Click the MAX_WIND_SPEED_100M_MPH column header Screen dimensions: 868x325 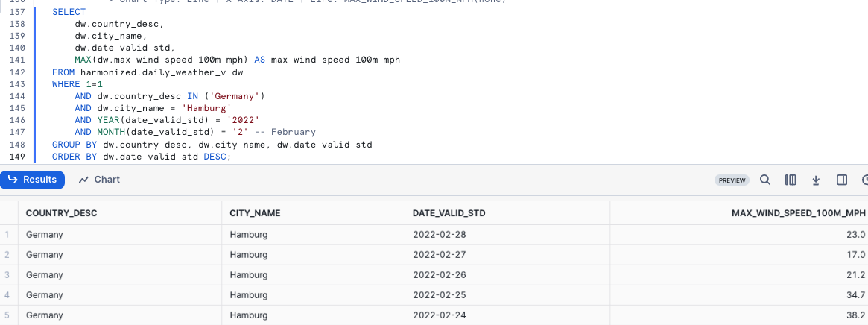click(x=799, y=213)
